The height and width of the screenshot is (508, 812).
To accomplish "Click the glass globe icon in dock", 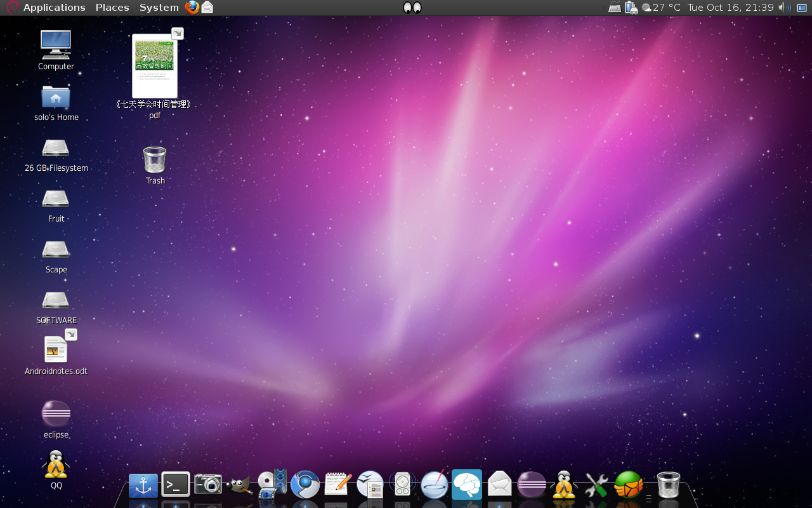I will coord(435,485).
